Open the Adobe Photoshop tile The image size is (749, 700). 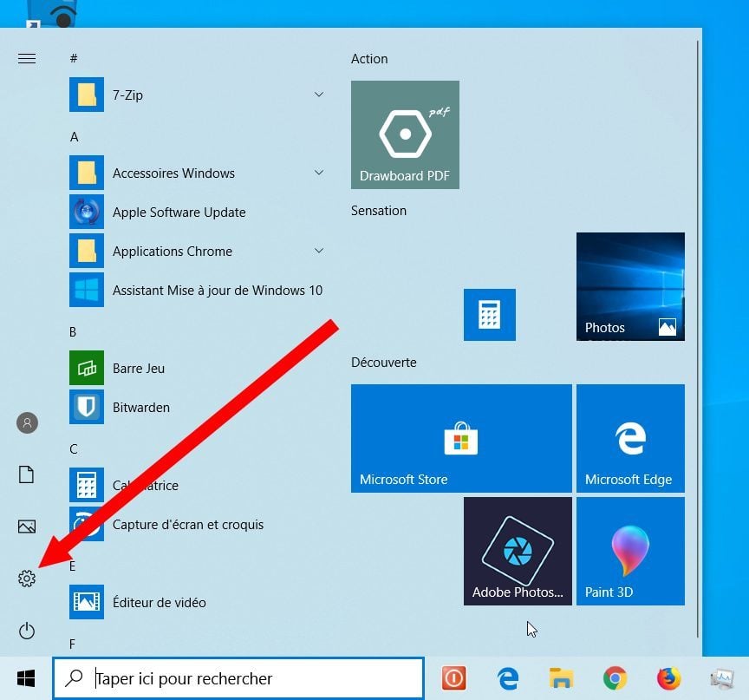point(518,552)
